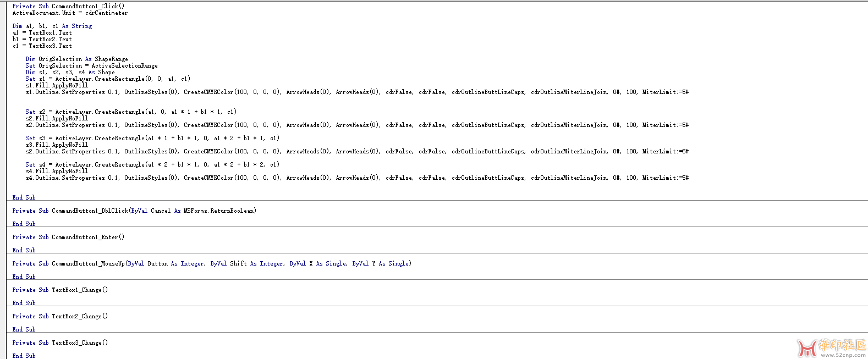The width and height of the screenshot is (868, 359).
Task: Click the s1.Fill.ApplyNoFill line
Action: [x=57, y=85]
